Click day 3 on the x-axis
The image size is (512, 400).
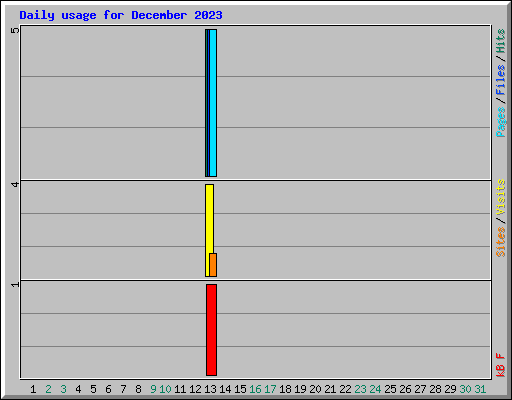(x=63, y=389)
